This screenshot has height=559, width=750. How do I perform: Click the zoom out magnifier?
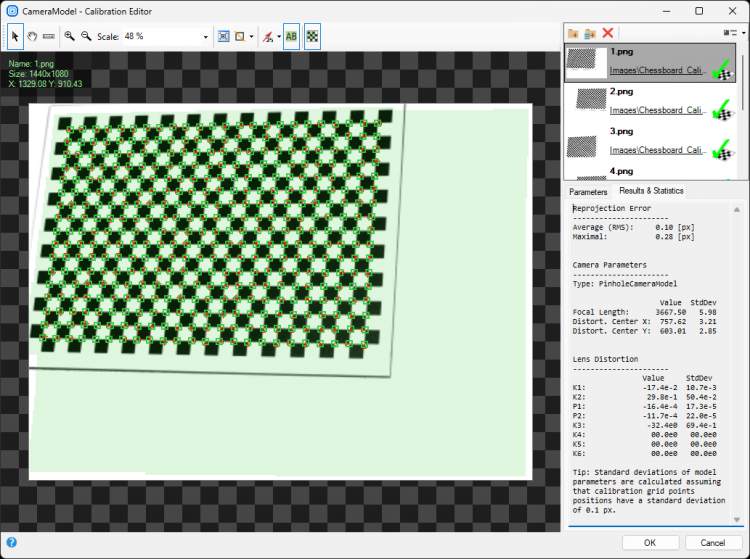click(86, 36)
